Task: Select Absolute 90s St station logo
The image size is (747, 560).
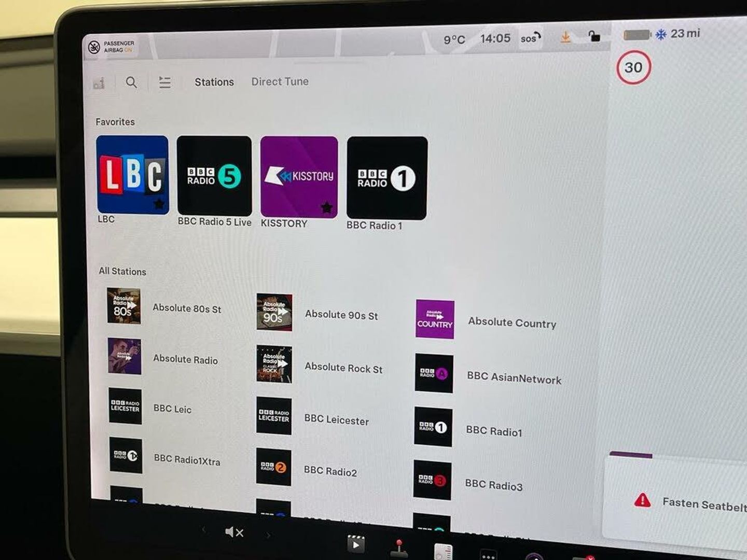Action: tap(274, 312)
